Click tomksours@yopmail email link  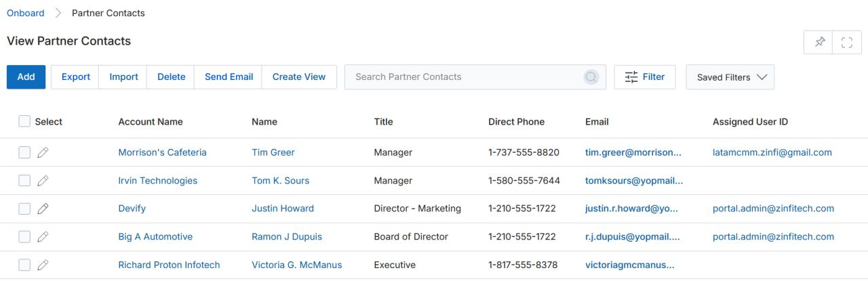[634, 181]
